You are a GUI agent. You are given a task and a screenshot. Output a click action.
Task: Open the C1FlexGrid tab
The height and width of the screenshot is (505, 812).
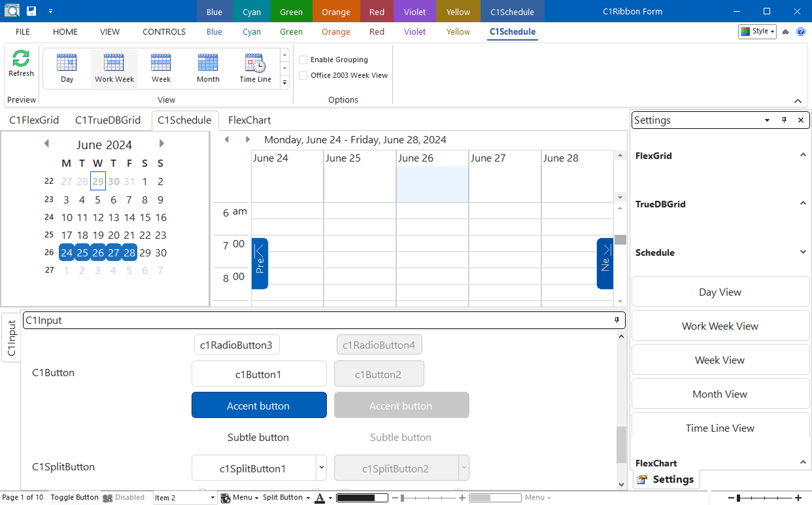click(34, 120)
